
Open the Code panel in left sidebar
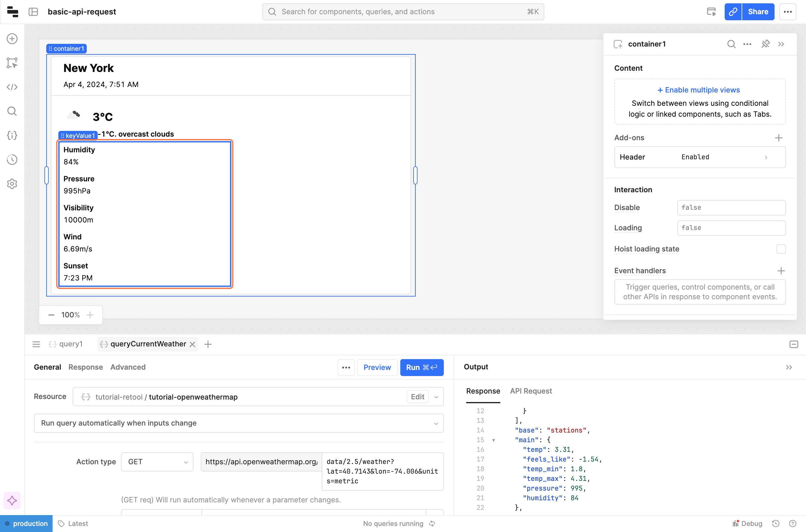(x=12, y=87)
